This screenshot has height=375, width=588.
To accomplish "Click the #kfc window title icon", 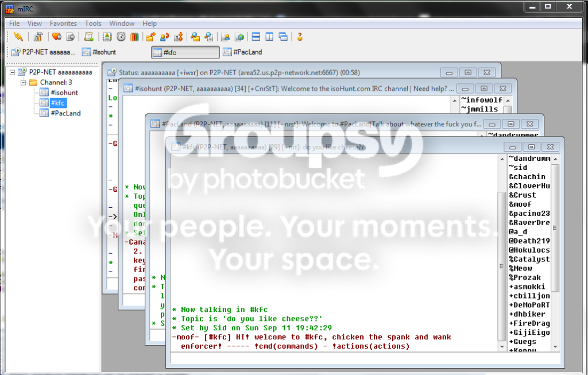I will (175, 146).
